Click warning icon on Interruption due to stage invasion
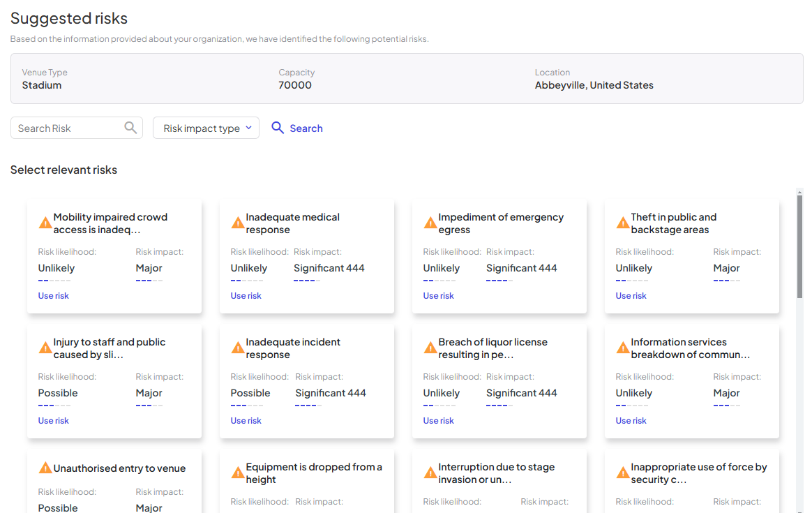 (430, 473)
